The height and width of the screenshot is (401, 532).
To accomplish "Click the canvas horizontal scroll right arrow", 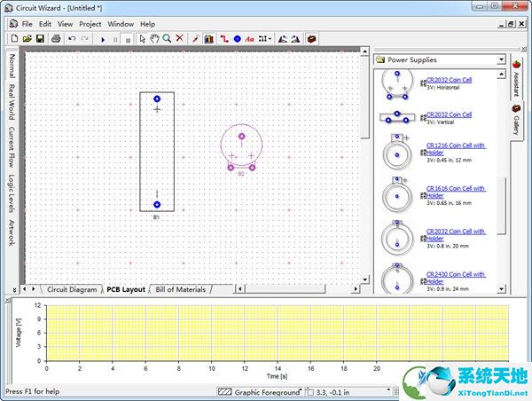I will (356, 289).
